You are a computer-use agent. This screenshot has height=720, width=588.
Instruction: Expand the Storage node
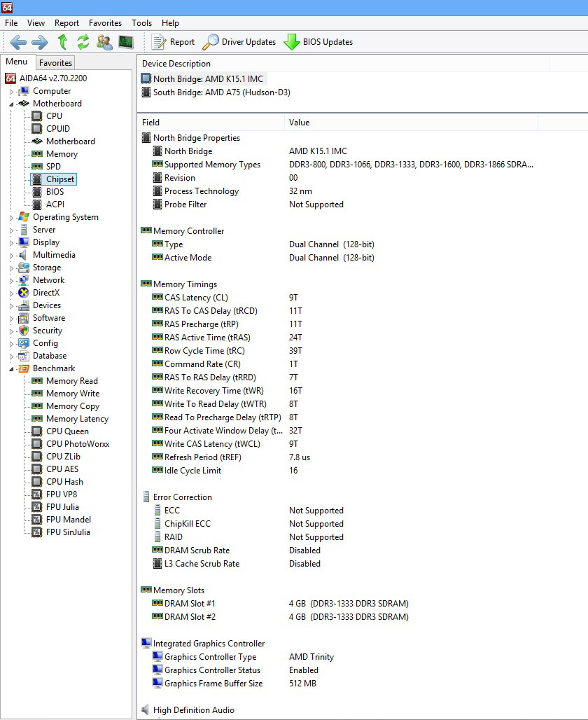[12, 268]
